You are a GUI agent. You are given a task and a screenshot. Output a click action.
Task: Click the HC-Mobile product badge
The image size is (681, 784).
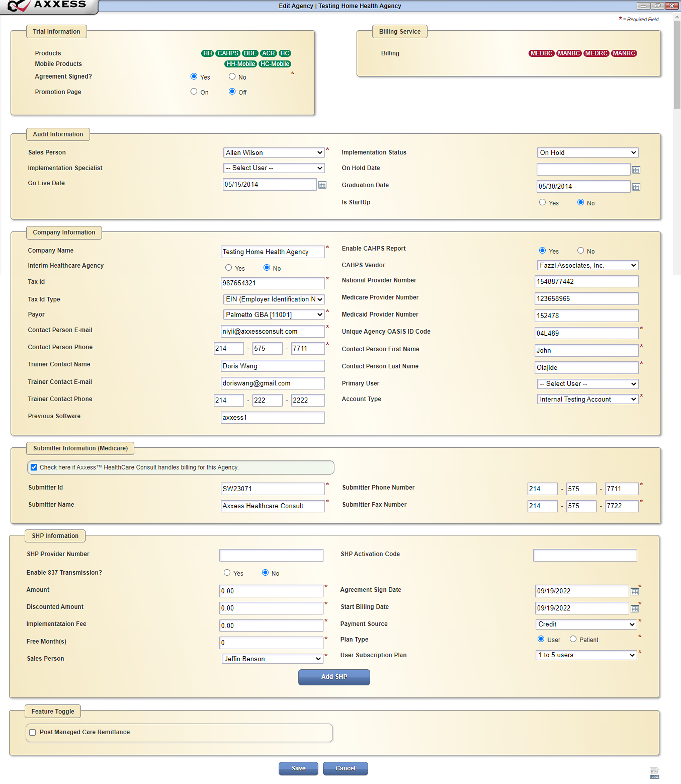275,64
